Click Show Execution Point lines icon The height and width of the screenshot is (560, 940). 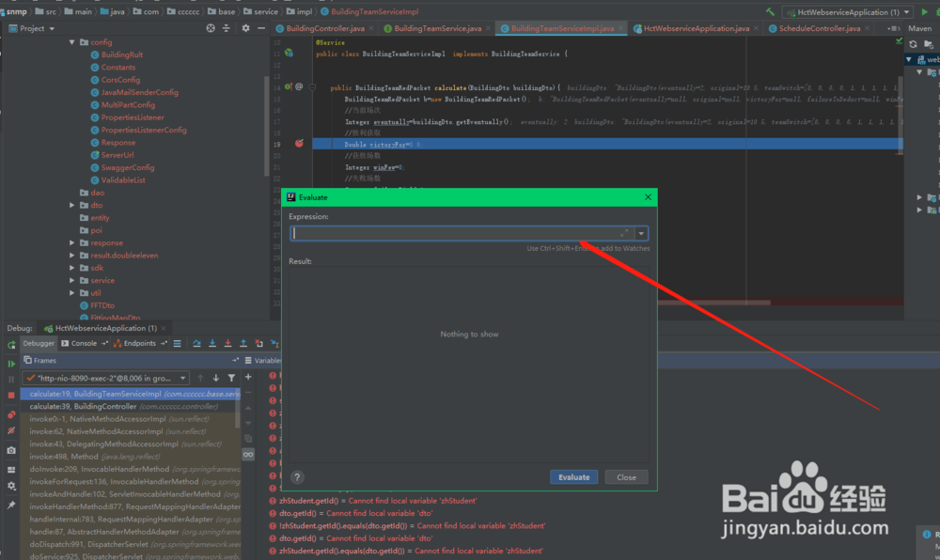178,343
